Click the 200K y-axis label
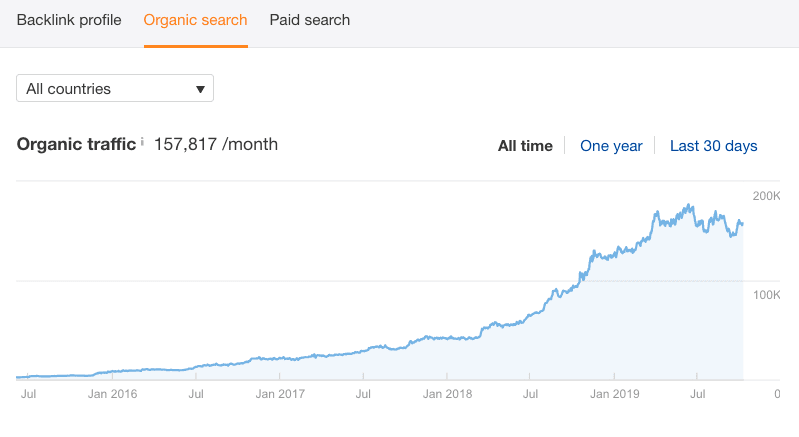 tap(766, 195)
